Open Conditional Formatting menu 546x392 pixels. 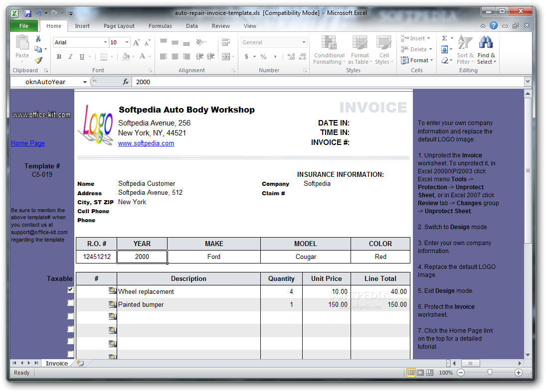[x=329, y=50]
